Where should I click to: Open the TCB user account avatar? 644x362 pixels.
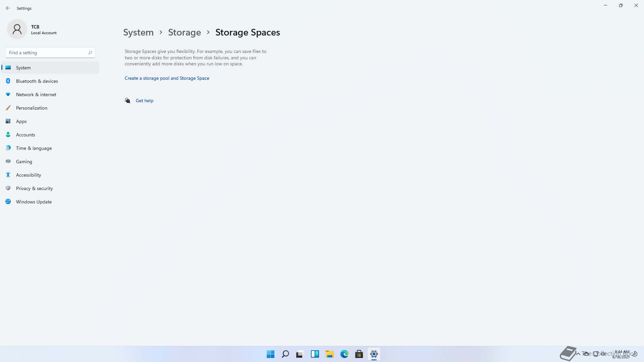coord(17,29)
